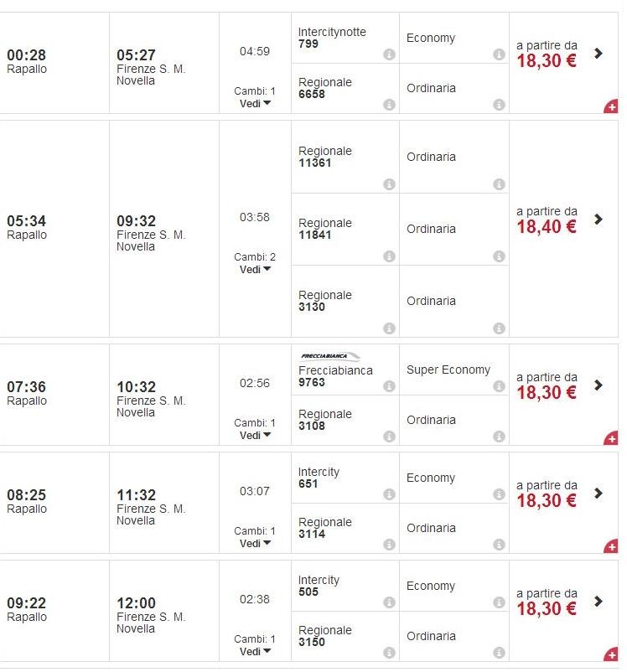627x672 pixels.
Task: Click red plus icon on 07:36 journey
Action: 611,438
